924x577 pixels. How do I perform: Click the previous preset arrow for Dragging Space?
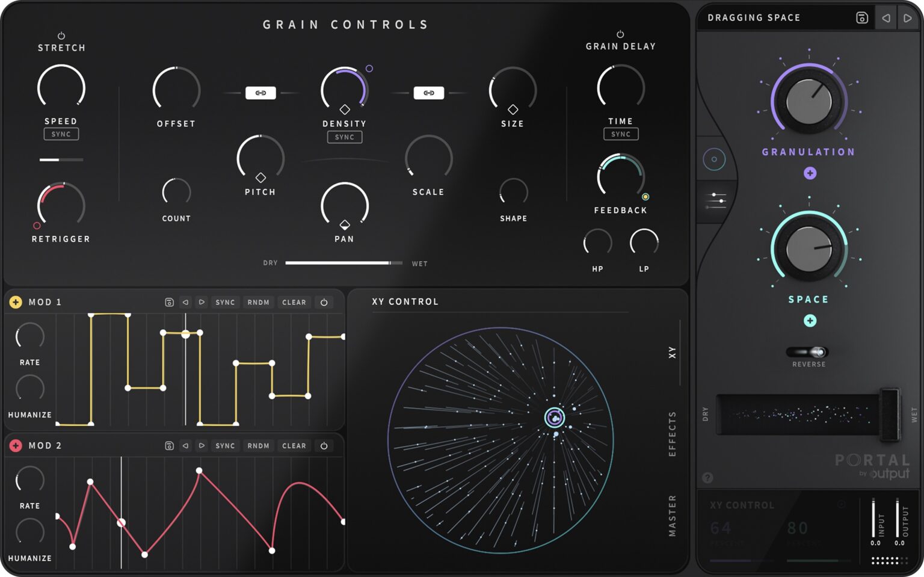click(885, 17)
